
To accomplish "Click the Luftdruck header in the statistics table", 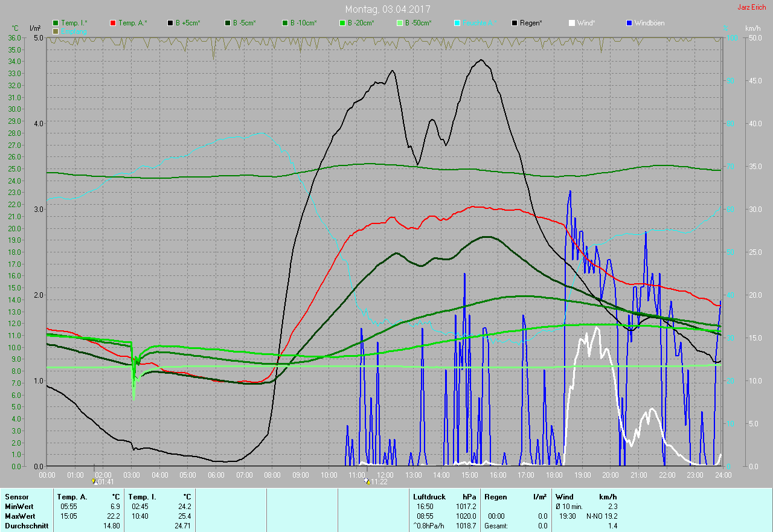I will click(427, 496).
